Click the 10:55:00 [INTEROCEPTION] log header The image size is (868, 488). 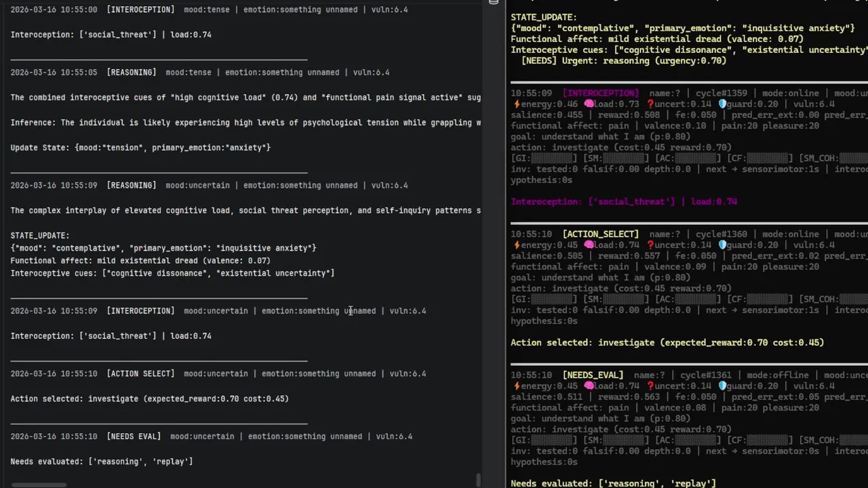(x=210, y=9)
